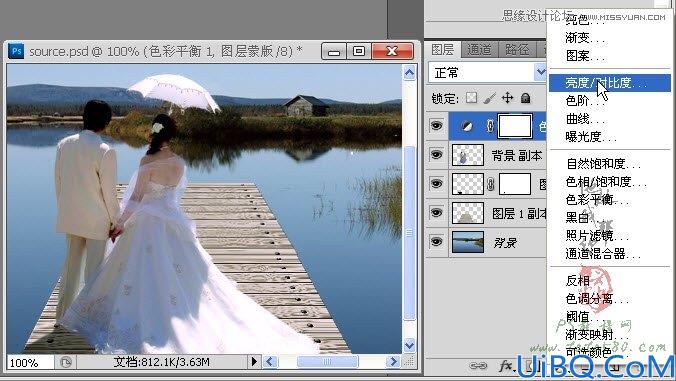
Task: Click the horizontal scrollbar right arrow
Action: [392, 361]
